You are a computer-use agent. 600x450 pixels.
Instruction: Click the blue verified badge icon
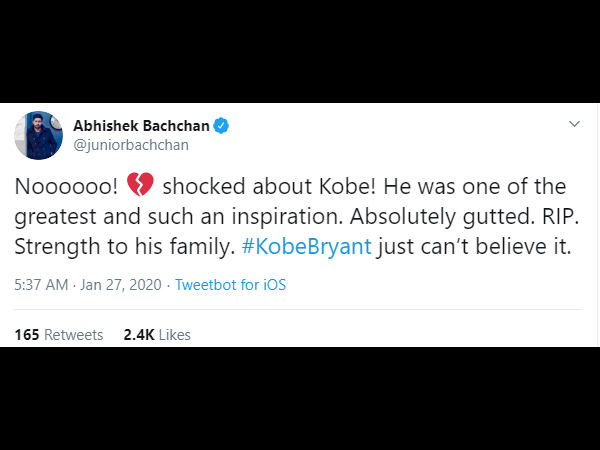pyautogui.click(x=221, y=126)
